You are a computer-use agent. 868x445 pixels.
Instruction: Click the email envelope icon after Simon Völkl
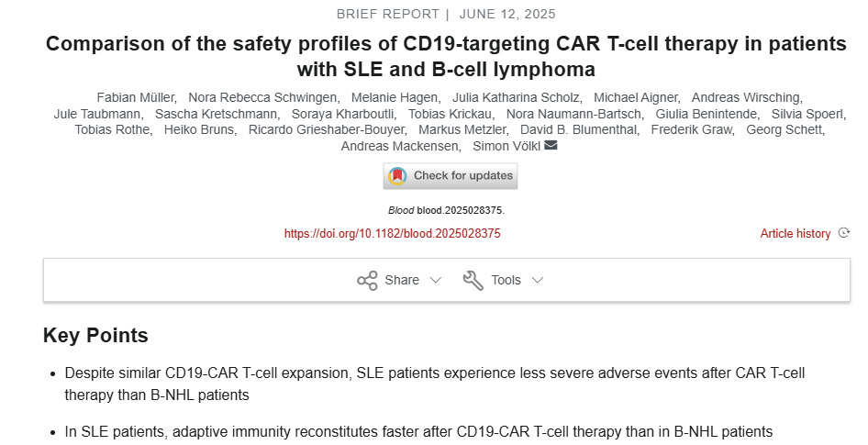pyautogui.click(x=551, y=147)
